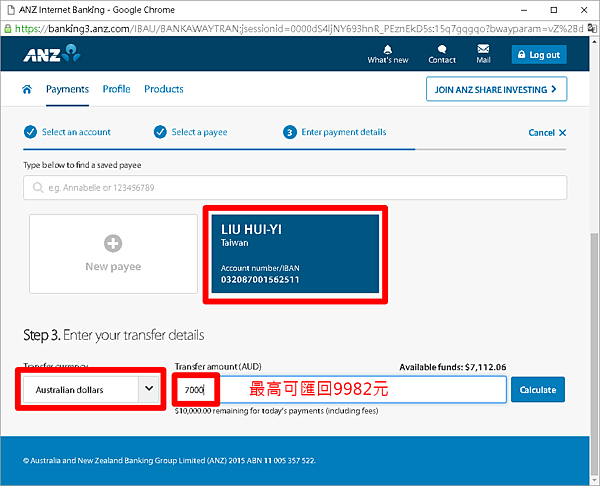Maximize the Chrome window

click(x=554, y=10)
